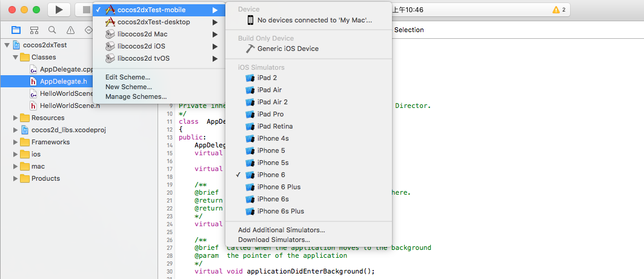644x279 pixels.
Task: Open submenu arrow for libcocos2d tvOS
Action: click(x=215, y=58)
